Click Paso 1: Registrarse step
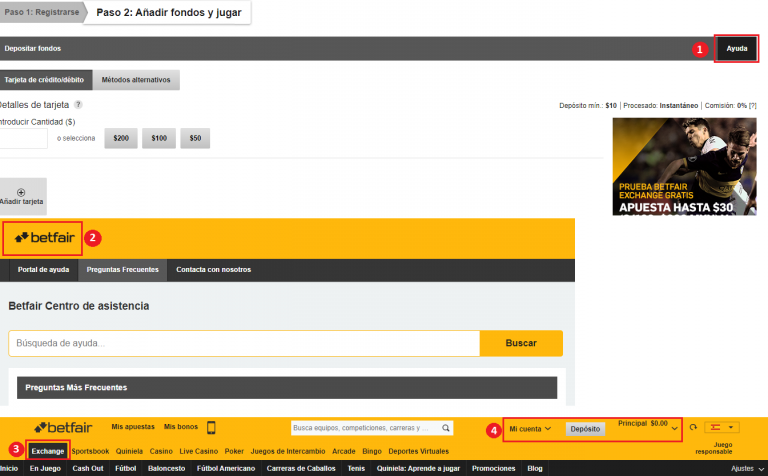The height and width of the screenshot is (476, 768). point(42,12)
